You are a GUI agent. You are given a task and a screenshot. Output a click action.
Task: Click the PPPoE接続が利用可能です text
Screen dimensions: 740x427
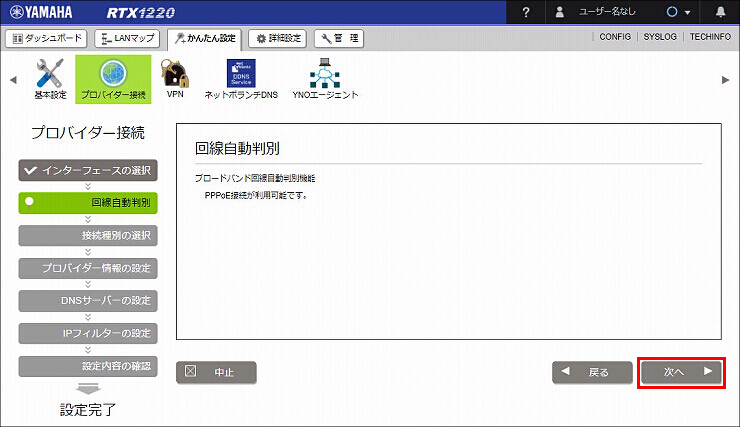point(256,195)
